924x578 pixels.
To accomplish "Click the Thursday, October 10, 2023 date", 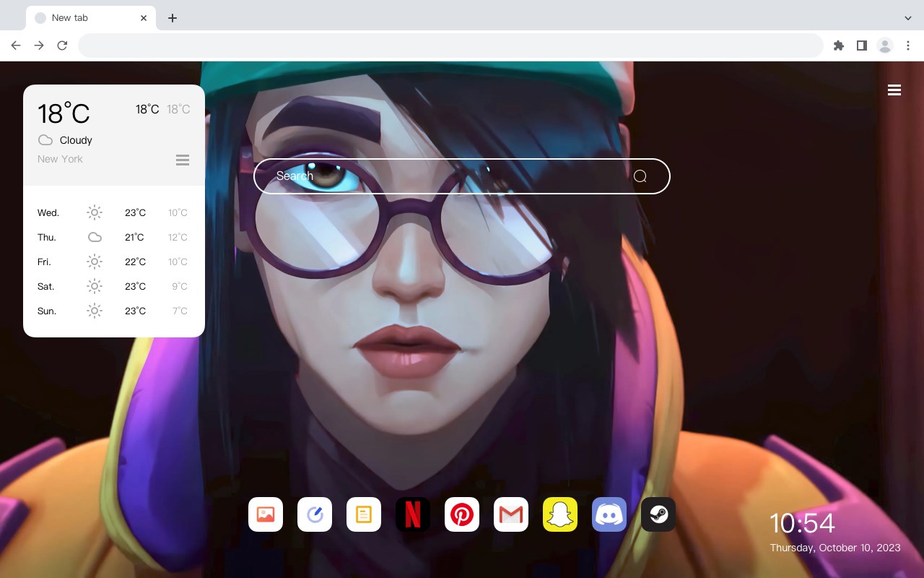I will [x=835, y=548].
